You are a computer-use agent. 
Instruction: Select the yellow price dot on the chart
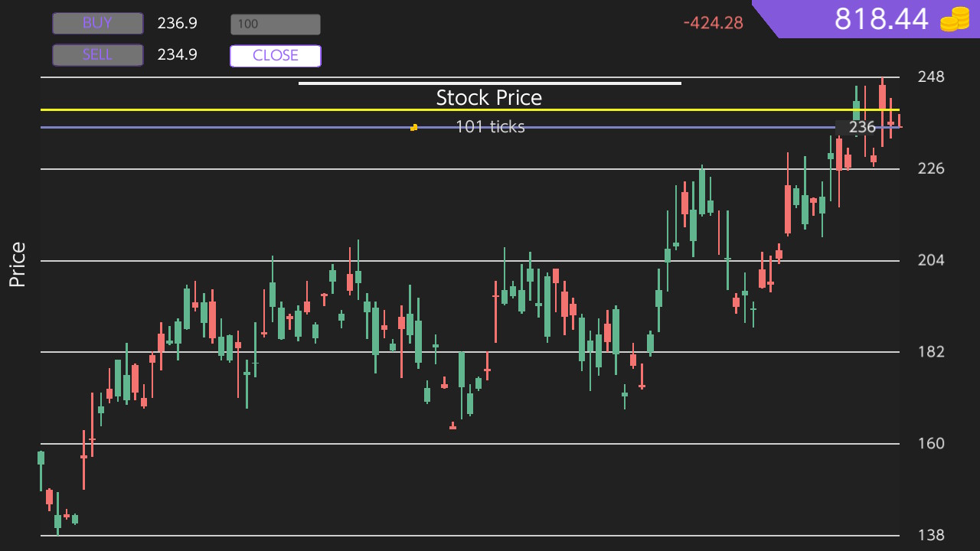[413, 127]
